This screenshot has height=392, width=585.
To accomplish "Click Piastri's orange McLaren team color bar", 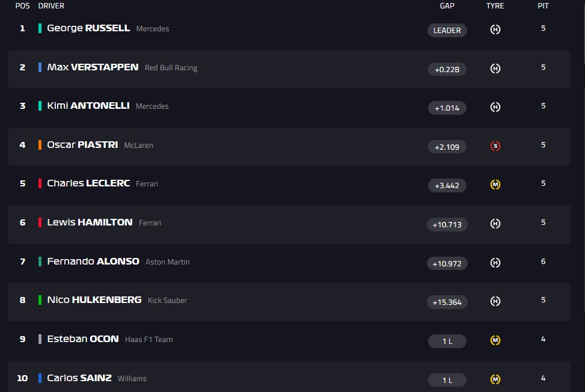I will [x=40, y=145].
